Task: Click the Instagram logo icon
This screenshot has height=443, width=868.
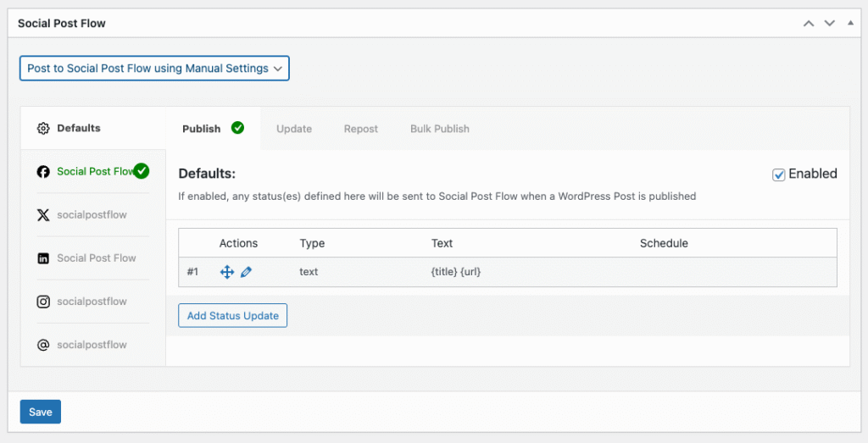Action: click(43, 302)
